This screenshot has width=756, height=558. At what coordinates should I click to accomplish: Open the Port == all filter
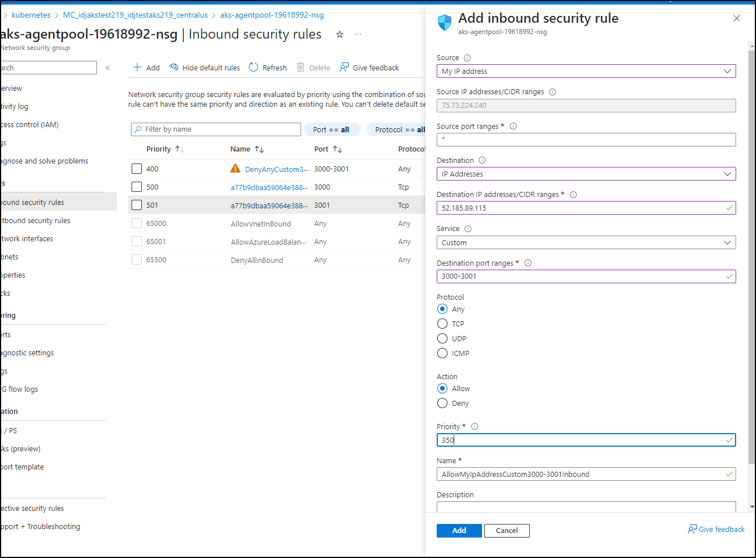click(x=331, y=129)
